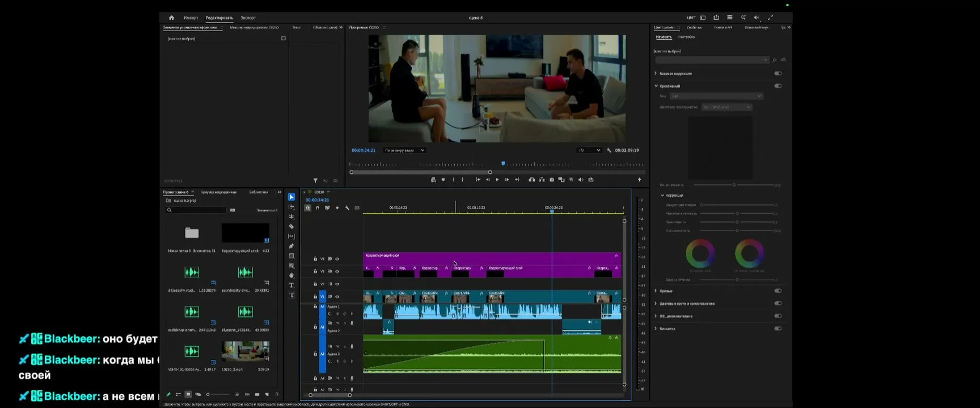
Task: Step back one frame
Action: coord(487,180)
